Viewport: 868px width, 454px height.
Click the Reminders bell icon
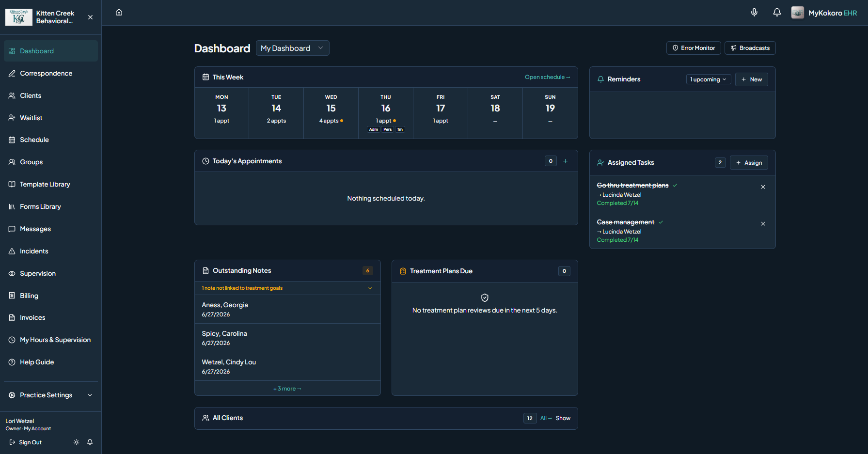click(x=600, y=79)
